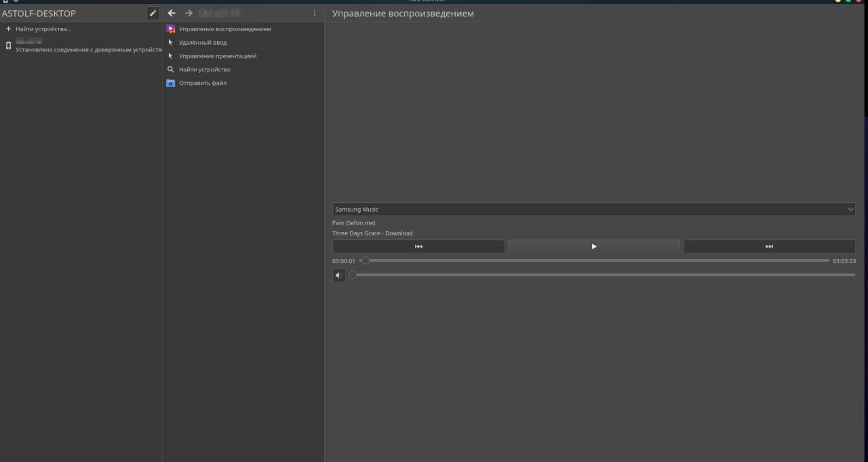The width and height of the screenshot is (868, 462).
Task: Click the track position slider
Action: click(594, 261)
